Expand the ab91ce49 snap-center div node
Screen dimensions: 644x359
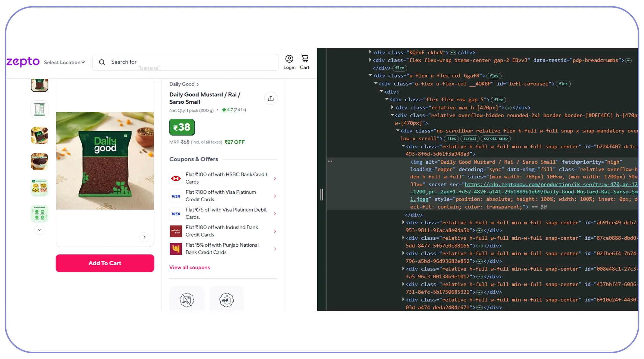403,222
